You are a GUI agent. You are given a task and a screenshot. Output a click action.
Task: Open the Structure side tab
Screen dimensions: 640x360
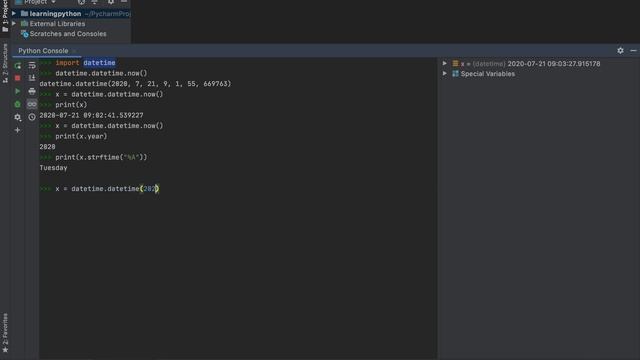pos(5,62)
